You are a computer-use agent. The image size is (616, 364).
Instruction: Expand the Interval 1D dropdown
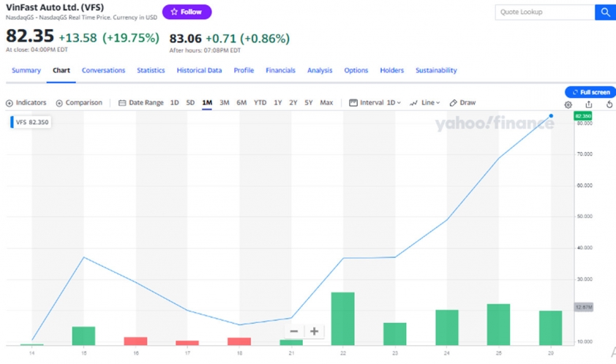(x=375, y=102)
